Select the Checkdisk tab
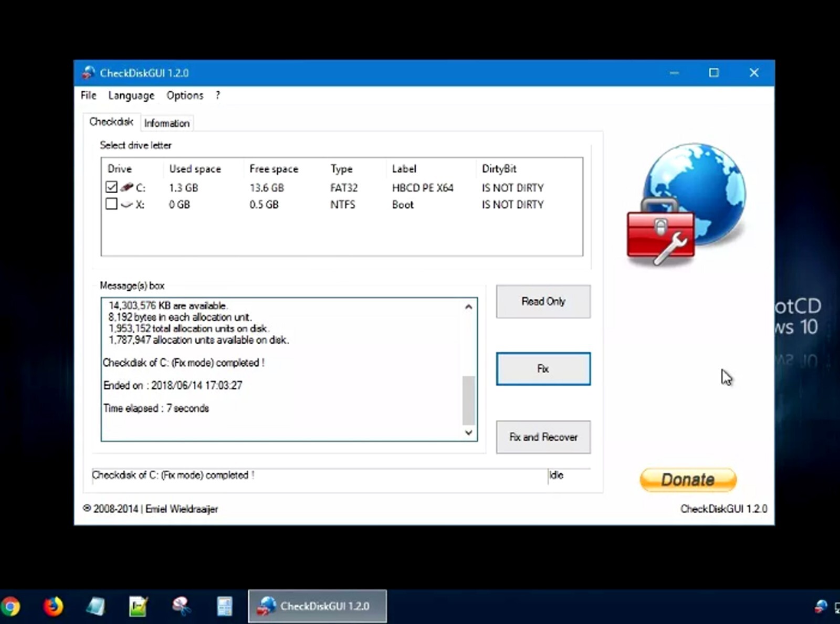Screen dimensions: 840x624 point(111,121)
